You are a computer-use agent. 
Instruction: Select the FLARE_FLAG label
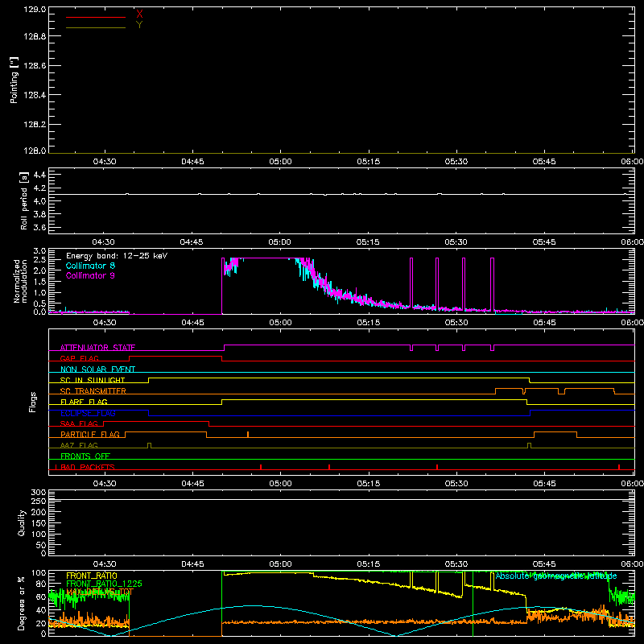click(x=84, y=402)
